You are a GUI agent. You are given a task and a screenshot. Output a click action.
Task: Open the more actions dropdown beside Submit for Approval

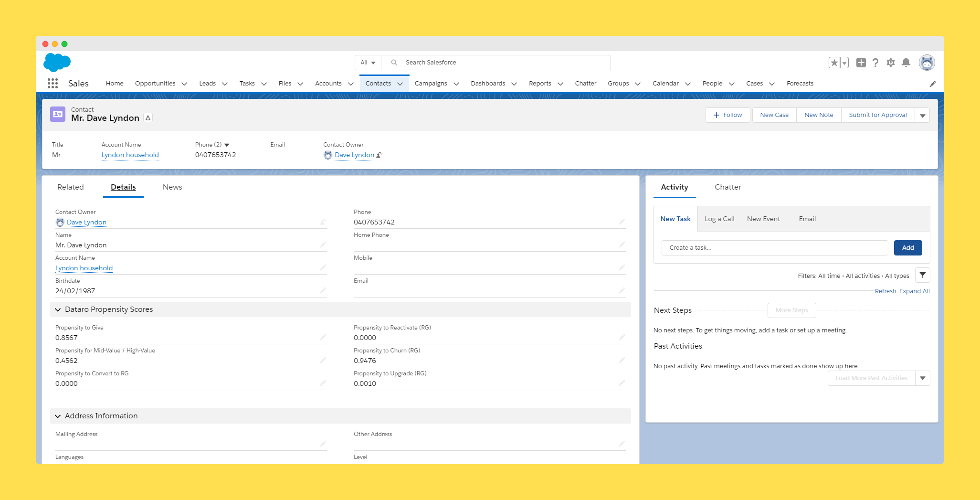922,115
